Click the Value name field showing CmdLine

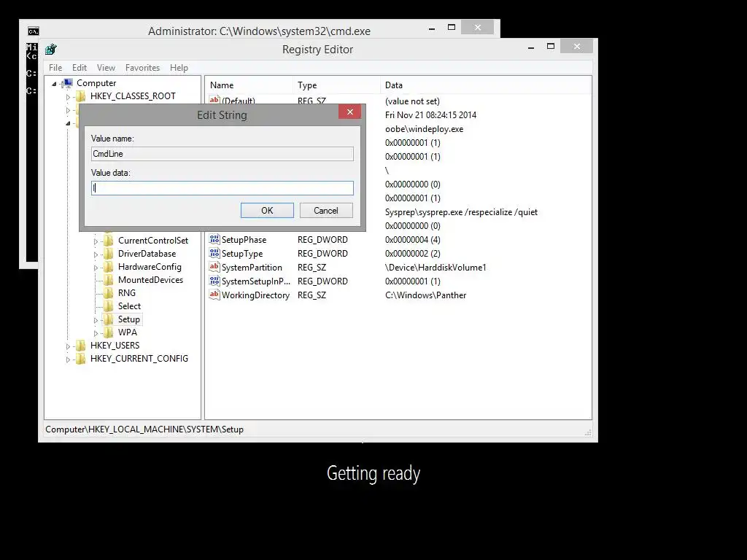(x=222, y=154)
